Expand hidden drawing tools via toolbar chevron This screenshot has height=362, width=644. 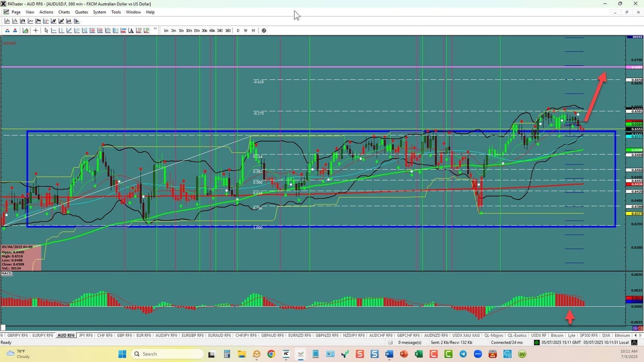[x=155, y=29]
